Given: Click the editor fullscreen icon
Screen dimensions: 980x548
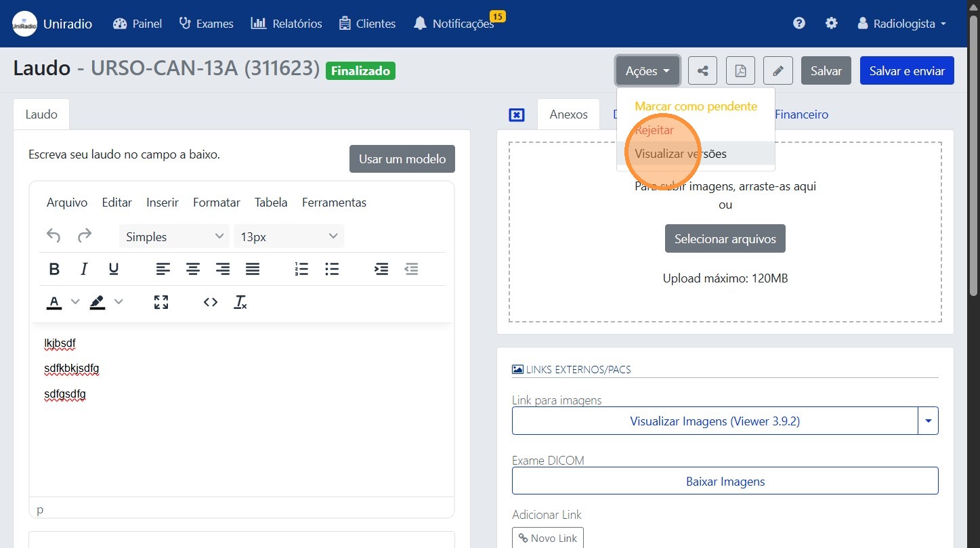Looking at the screenshot, I should pyautogui.click(x=161, y=302).
